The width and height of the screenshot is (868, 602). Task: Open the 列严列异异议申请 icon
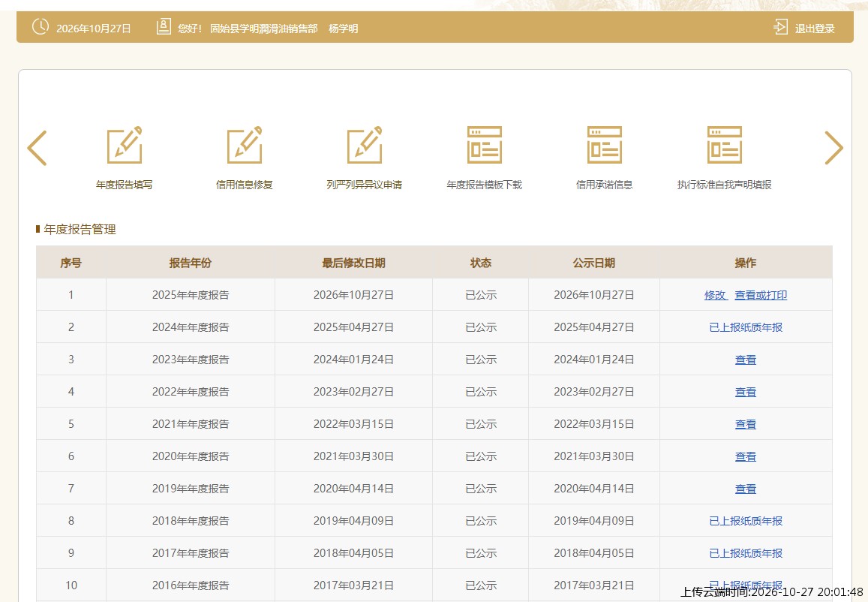pyautogui.click(x=365, y=145)
